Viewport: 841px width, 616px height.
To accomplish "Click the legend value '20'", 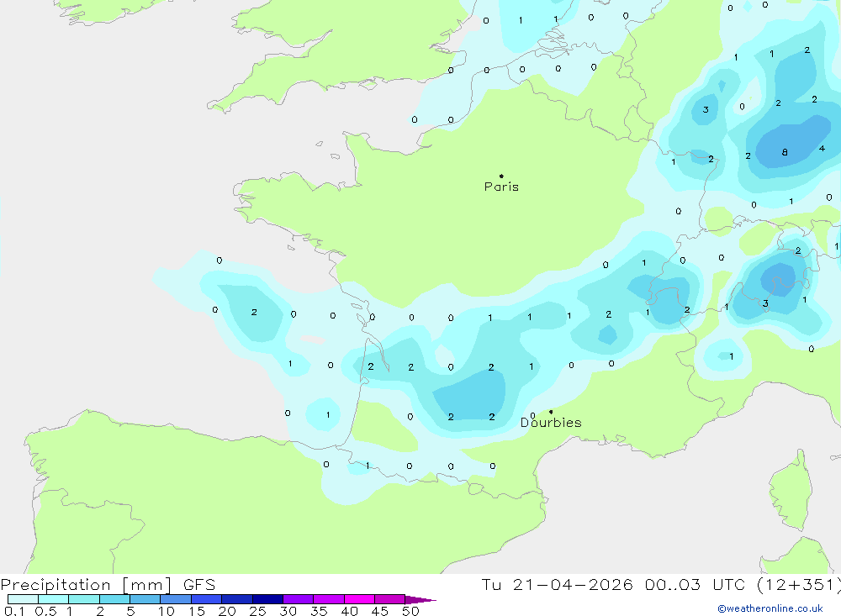I will [x=227, y=611].
